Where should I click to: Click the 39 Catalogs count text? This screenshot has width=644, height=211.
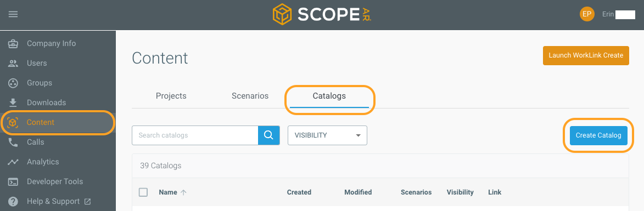tap(161, 166)
